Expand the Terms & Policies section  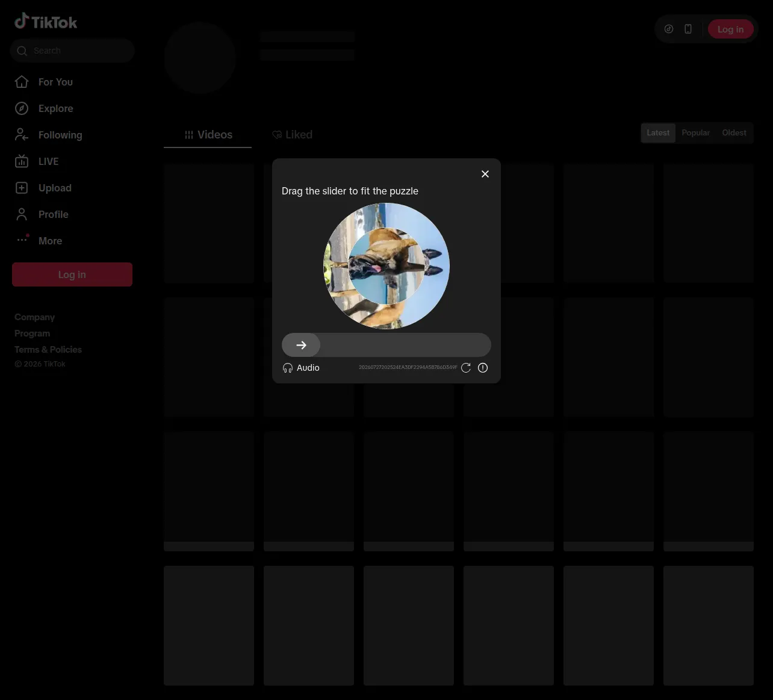pos(48,350)
